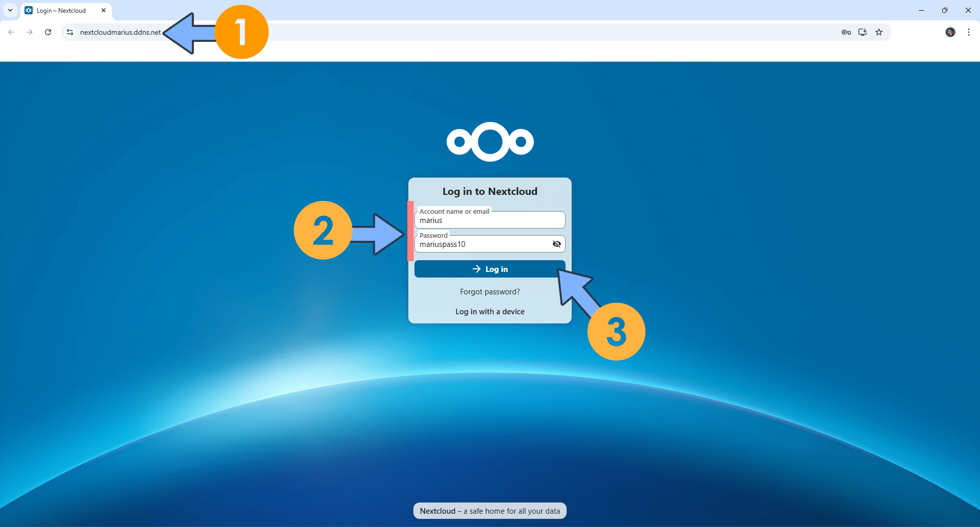Open the Chrome profile avatar

coord(950,32)
